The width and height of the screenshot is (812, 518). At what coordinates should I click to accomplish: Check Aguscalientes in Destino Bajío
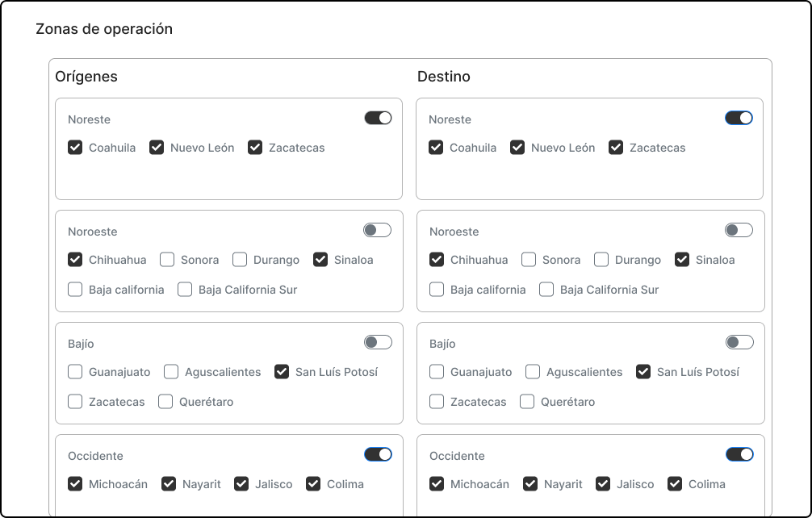click(533, 372)
